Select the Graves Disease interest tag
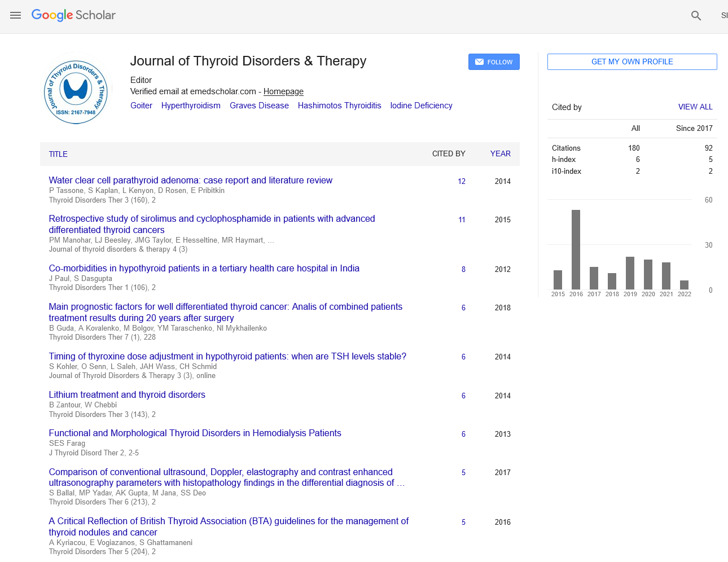The height and width of the screenshot is (562, 728). coord(259,106)
